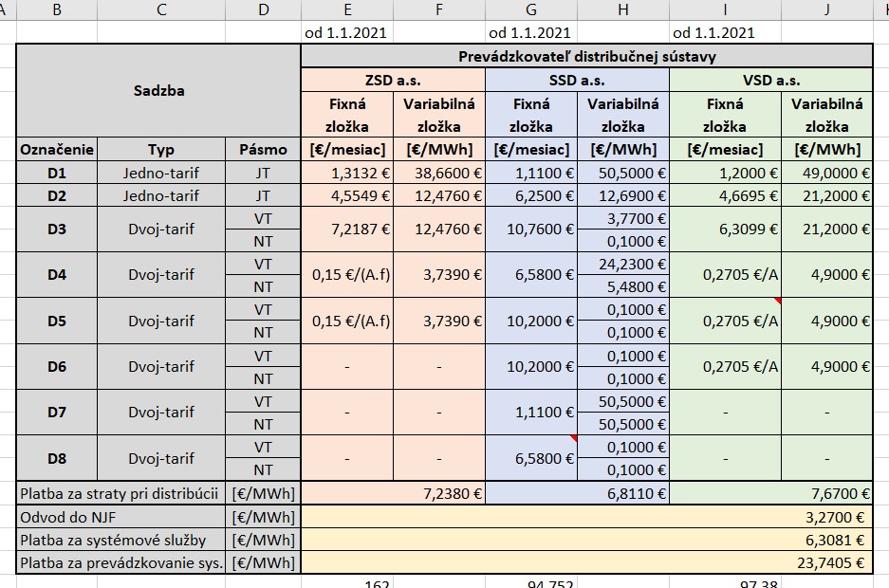Screen dimensions: 889x588
Task: Select the cell containing 38,6600 €
Action: 439,174
